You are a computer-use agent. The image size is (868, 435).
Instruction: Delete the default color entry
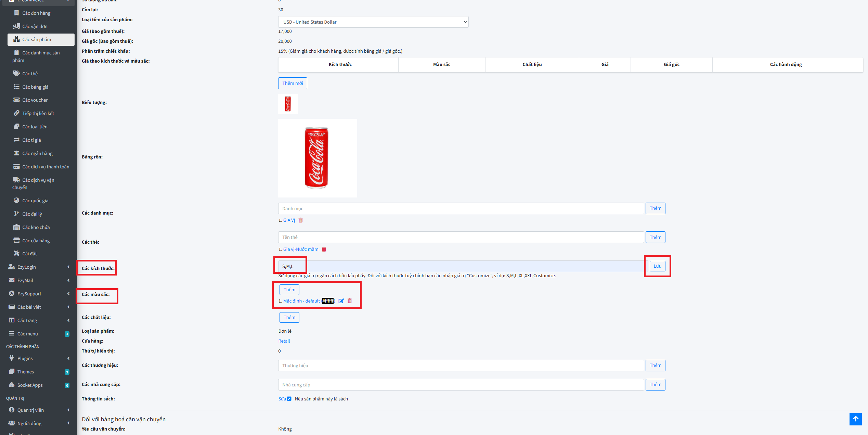click(350, 301)
